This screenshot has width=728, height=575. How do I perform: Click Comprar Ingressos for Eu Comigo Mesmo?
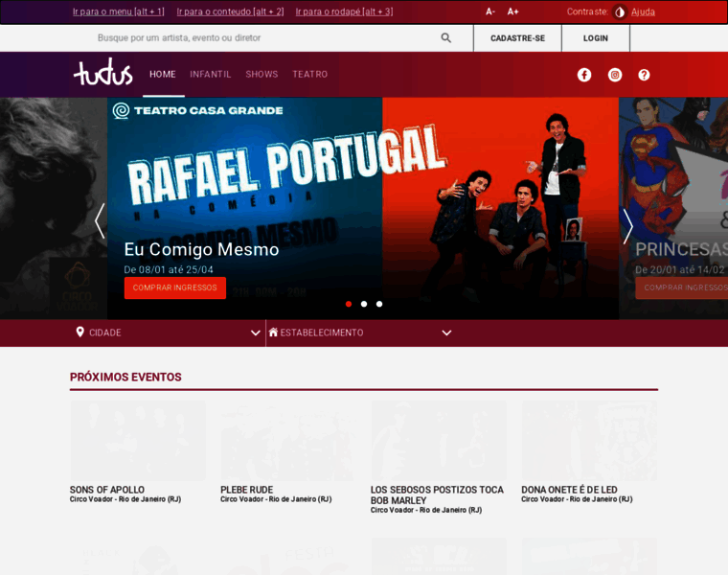coord(175,287)
